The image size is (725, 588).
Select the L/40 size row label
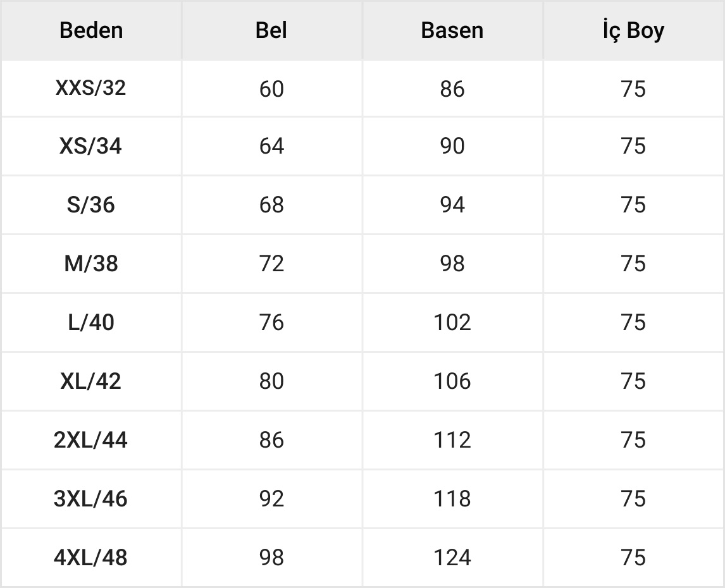[90, 322]
